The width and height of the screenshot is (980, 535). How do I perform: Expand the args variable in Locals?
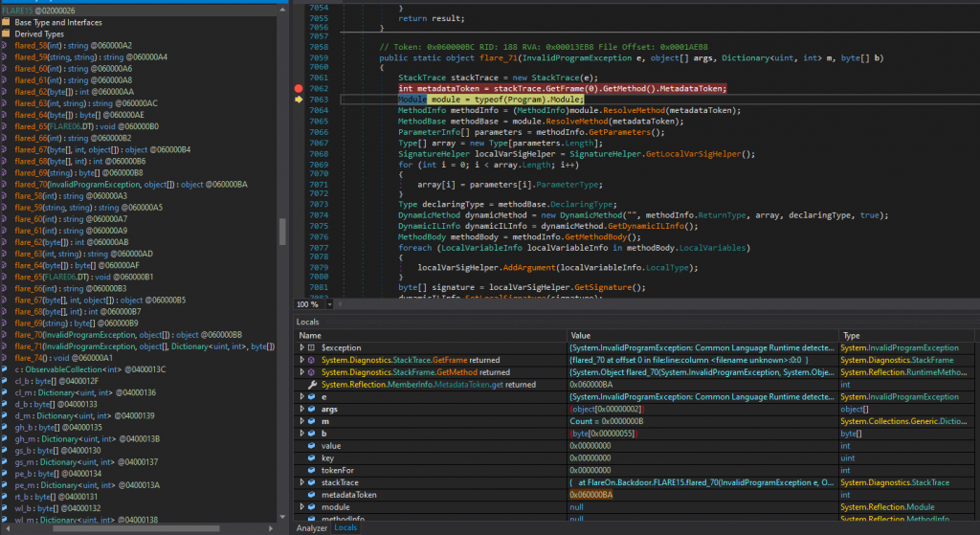click(303, 409)
